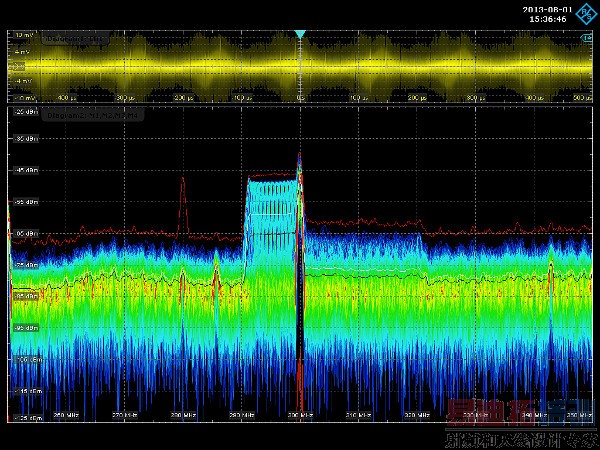Click the -25 dBm top axis label
Viewport: 600px width, 450px height.
[x=24, y=113]
